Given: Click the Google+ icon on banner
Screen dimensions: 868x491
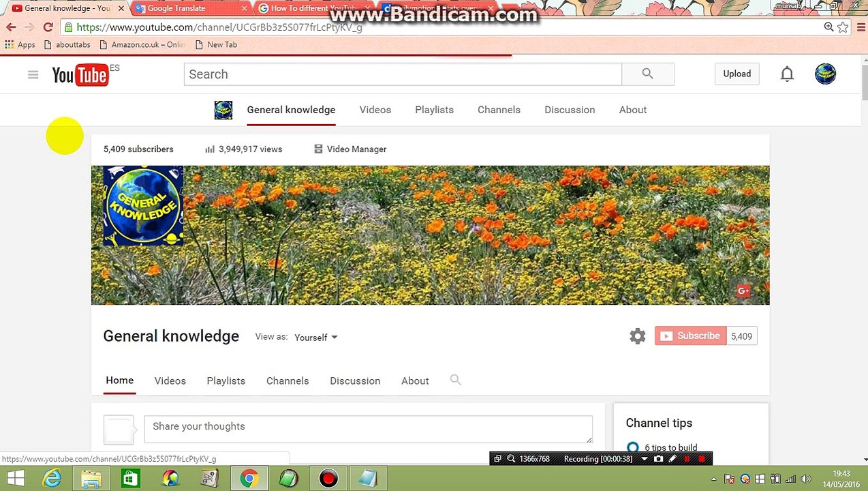Looking at the screenshot, I should [743, 291].
